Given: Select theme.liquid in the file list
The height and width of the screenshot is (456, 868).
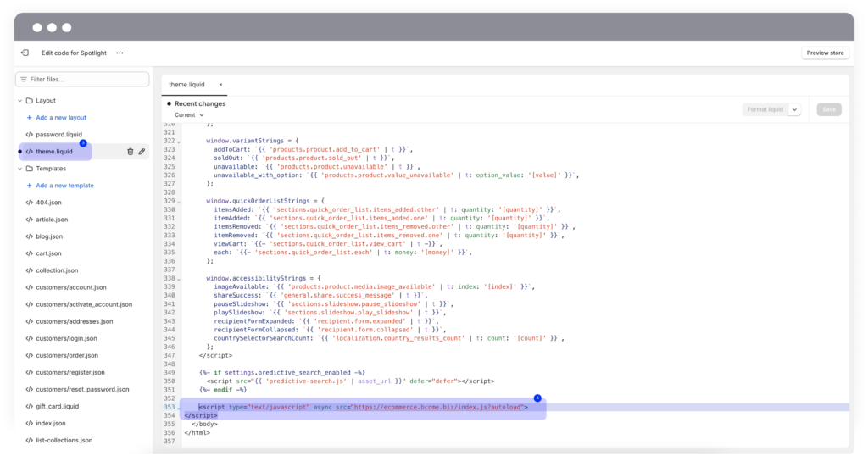Looking at the screenshot, I should point(54,152).
